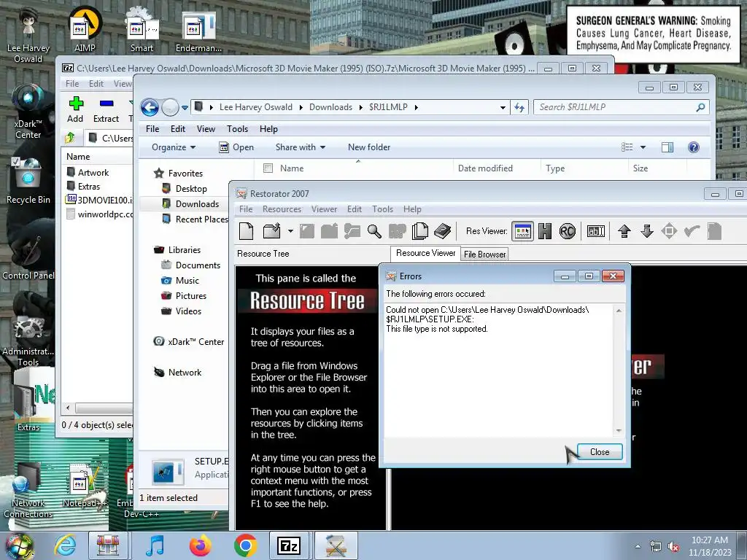747x560 pixels.
Task: Click the up-folder icon in 7-Zip
Action: click(x=70, y=138)
